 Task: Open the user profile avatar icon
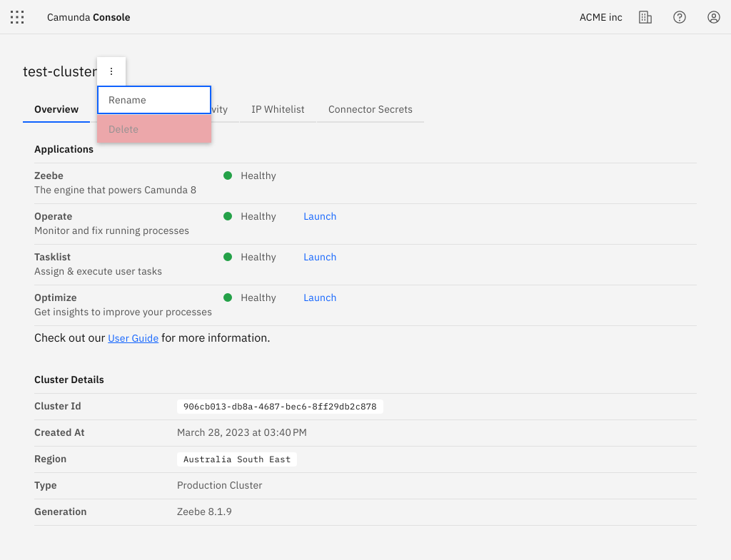tap(714, 17)
